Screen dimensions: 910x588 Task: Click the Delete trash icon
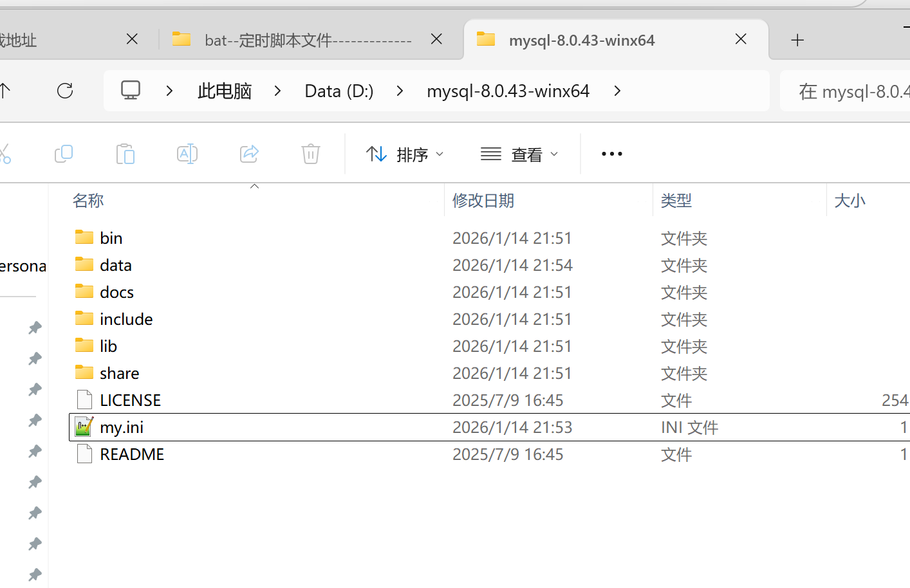pos(311,154)
